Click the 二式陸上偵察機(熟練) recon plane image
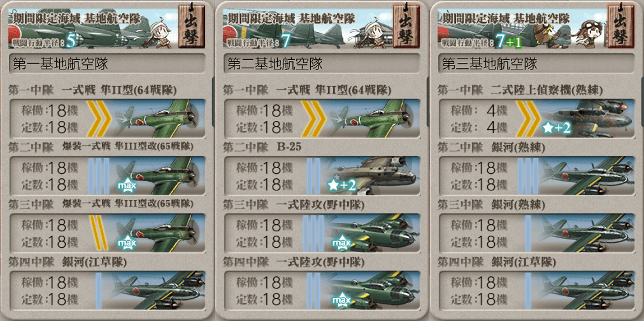This screenshot has height=321, width=644. (x=587, y=118)
